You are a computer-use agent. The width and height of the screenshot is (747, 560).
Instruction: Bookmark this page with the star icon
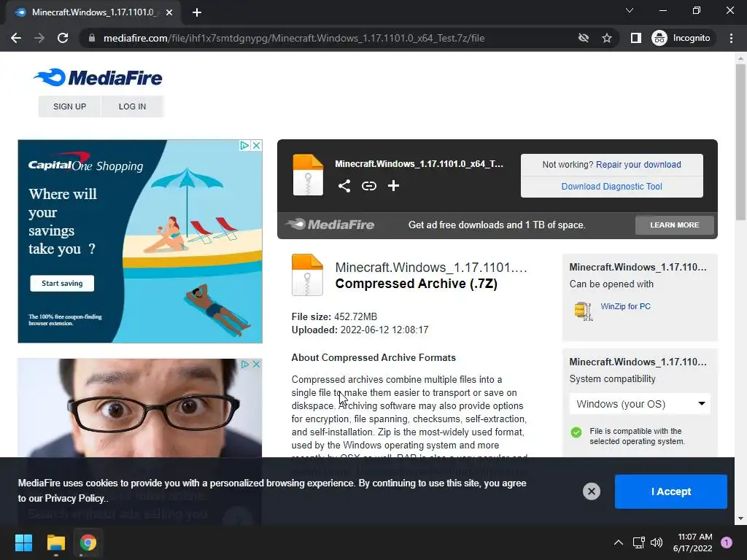[x=606, y=38]
